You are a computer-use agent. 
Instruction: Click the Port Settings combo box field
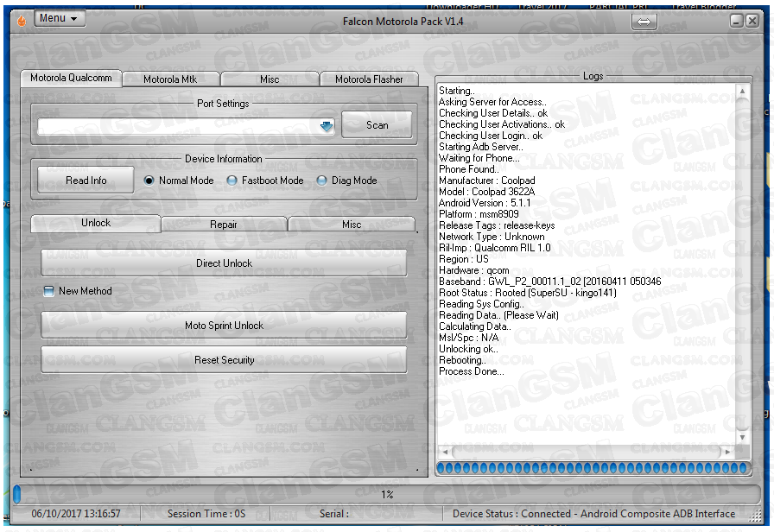[186, 127]
